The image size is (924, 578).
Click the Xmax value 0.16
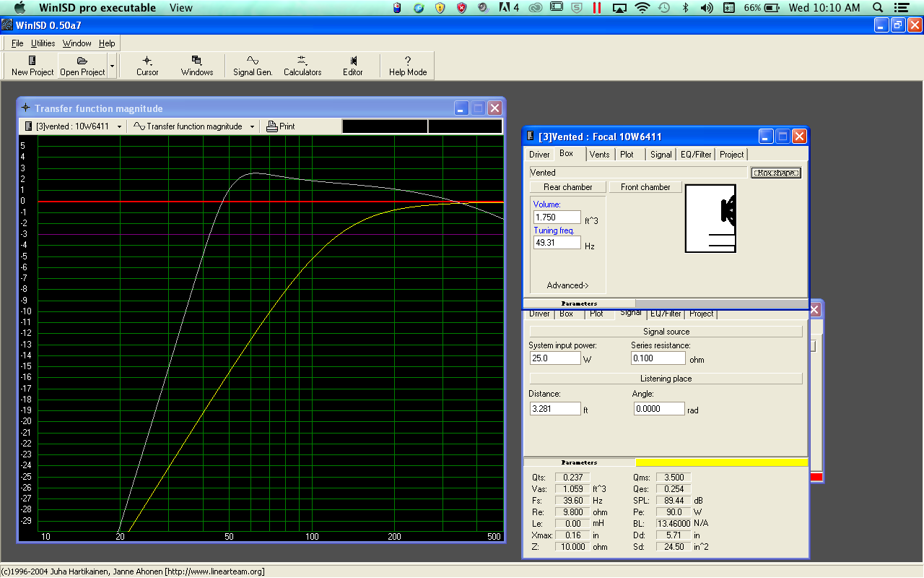tap(572, 535)
